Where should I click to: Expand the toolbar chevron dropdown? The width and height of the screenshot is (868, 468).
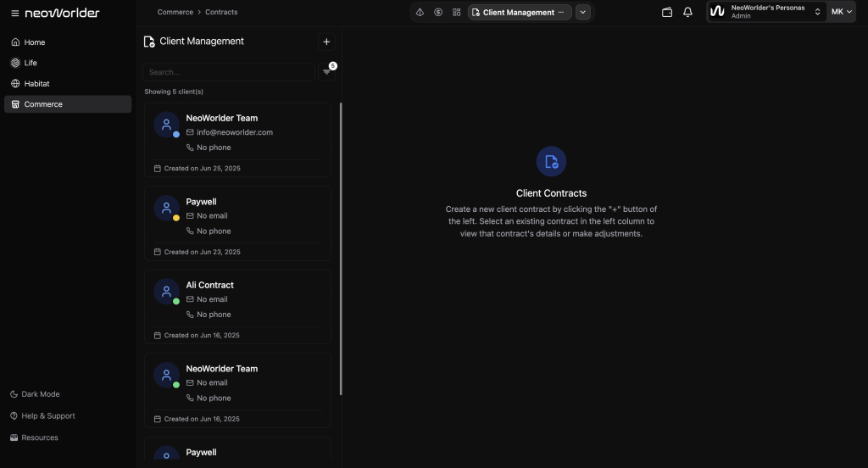point(582,12)
